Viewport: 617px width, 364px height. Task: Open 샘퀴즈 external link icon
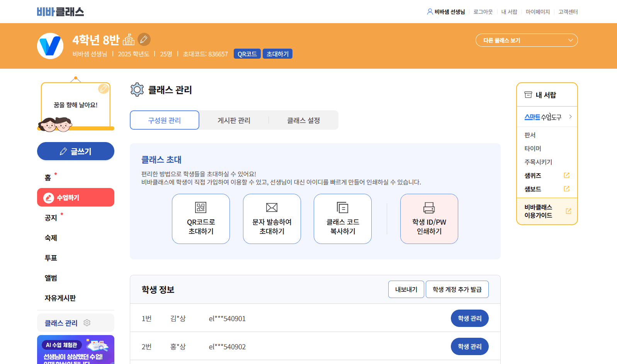click(x=567, y=175)
